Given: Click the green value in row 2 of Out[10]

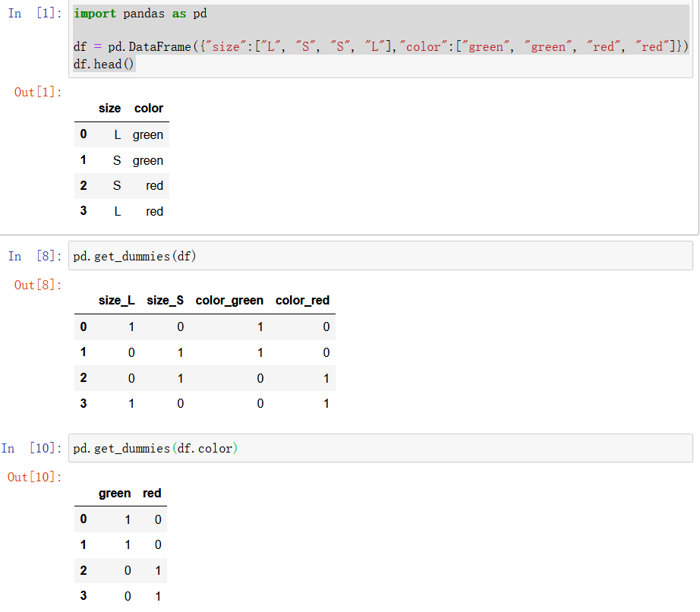Looking at the screenshot, I should click(x=128, y=571).
